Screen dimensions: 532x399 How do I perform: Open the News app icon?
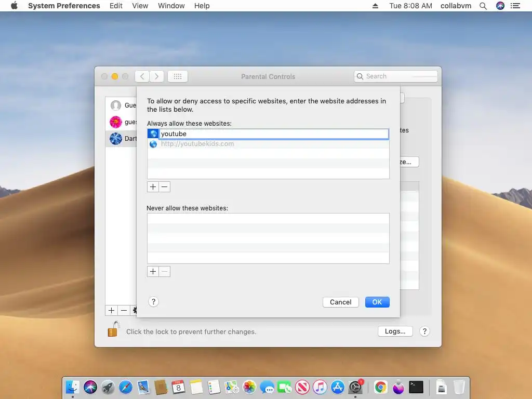coord(302,387)
